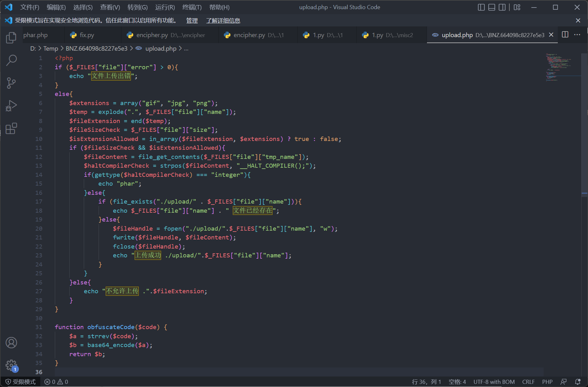Expand BNZ.664098c8227e5e3 breadcrumb

pos(97,48)
